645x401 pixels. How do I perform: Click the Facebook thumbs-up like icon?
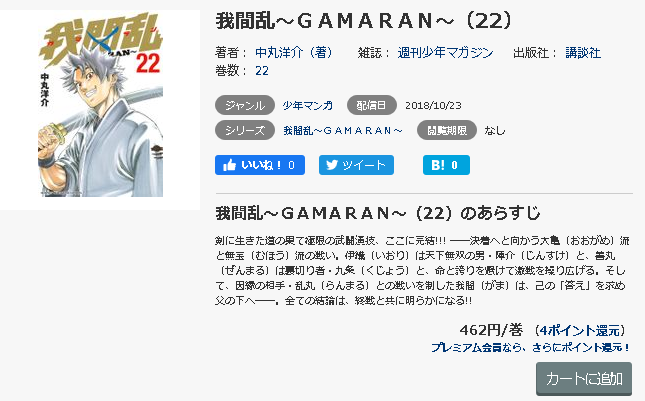229,165
